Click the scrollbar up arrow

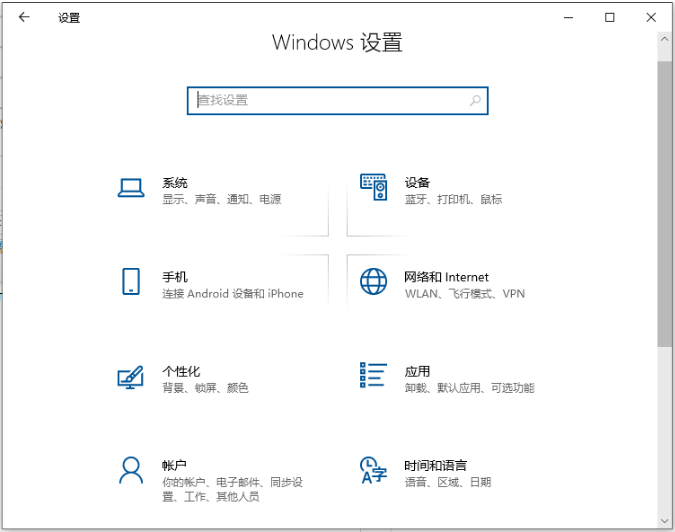[x=665, y=40]
